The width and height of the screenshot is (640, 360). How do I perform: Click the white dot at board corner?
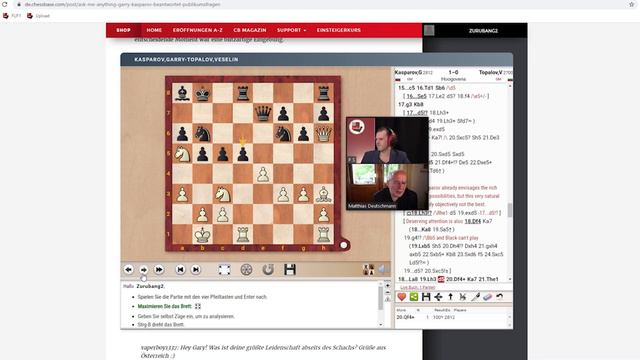pos(344,245)
